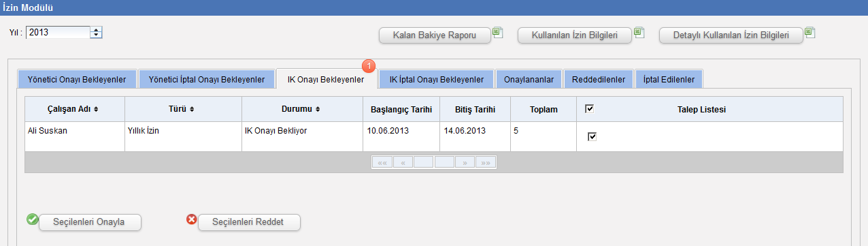Sort by the Durumu column
This screenshot has height=246, width=868.
coord(301,109)
